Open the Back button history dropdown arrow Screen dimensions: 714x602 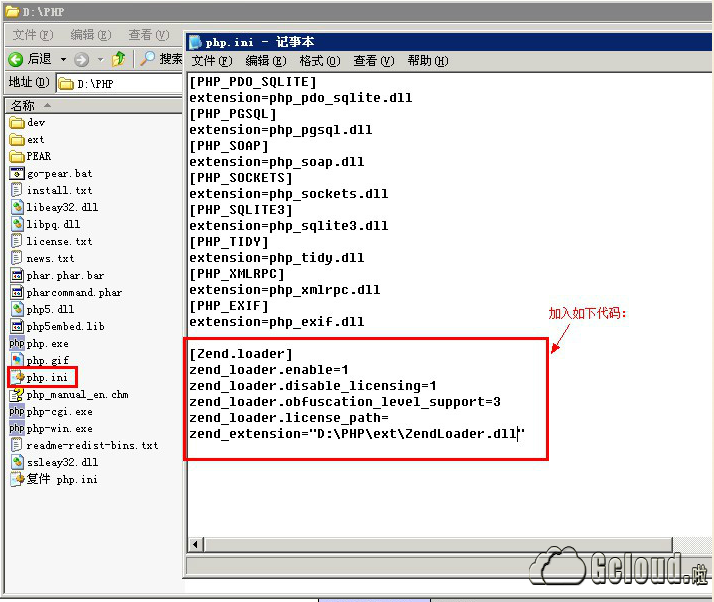63,59
